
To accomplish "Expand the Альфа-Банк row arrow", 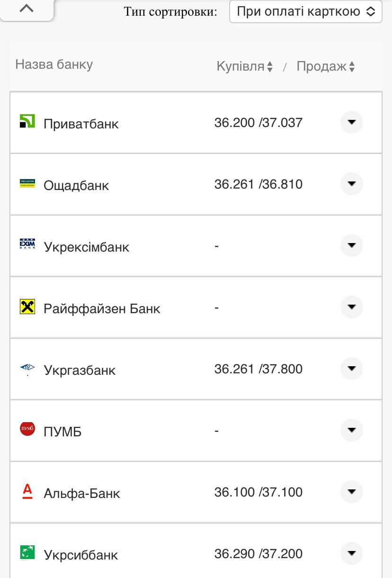I will 351,492.
